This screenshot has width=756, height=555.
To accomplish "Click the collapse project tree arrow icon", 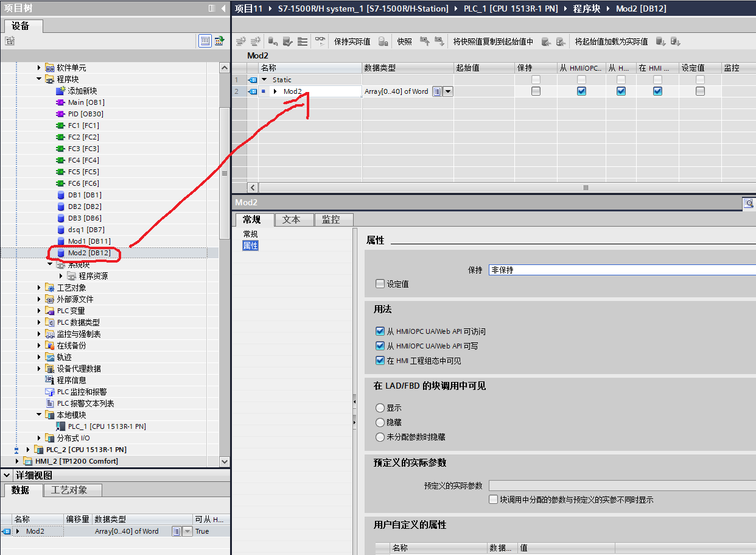I will pyautogui.click(x=223, y=8).
